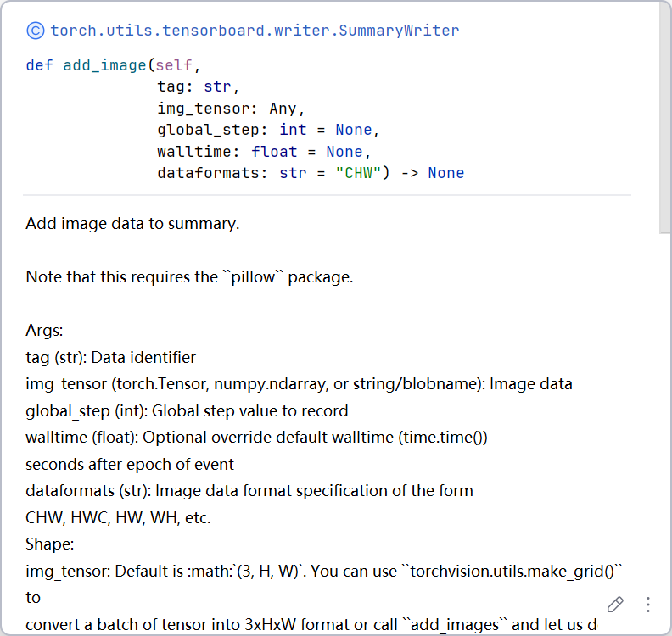Click the None return type after the arrow
This screenshot has height=636, width=672.
(x=445, y=173)
